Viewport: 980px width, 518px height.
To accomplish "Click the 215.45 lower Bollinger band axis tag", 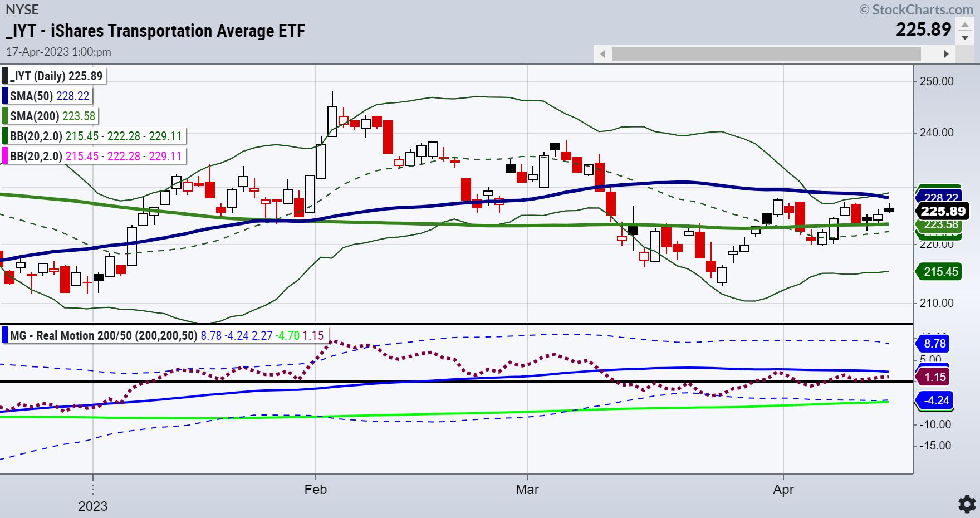I will click(940, 272).
